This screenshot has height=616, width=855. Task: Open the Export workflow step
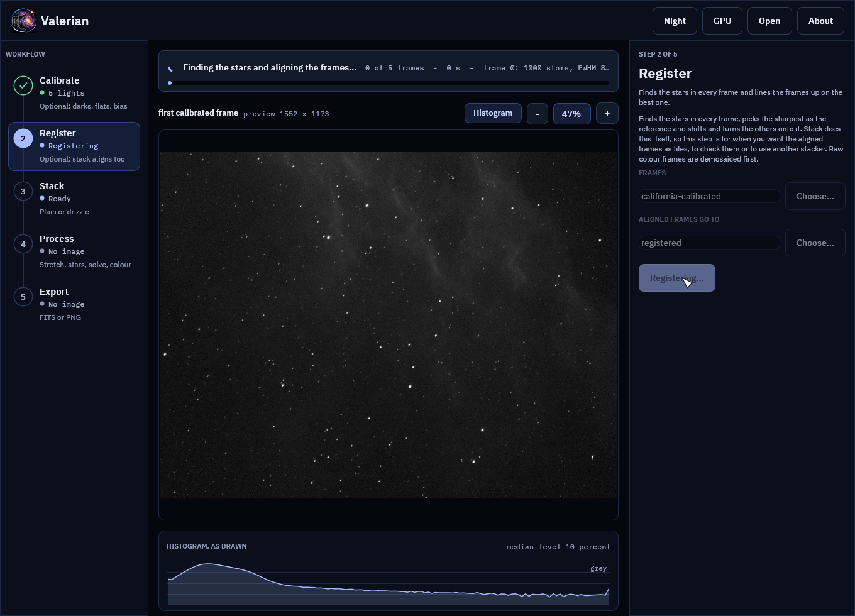(x=74, y=304)
